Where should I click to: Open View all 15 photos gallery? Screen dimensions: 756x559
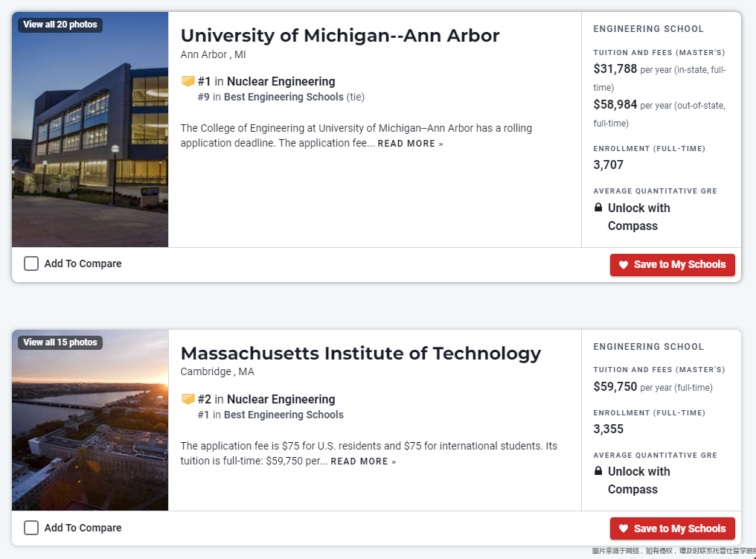(60, 342)
